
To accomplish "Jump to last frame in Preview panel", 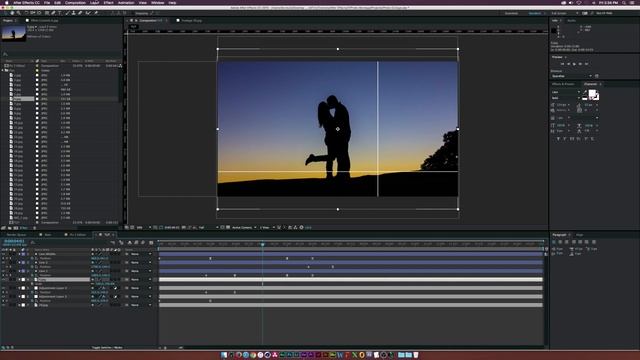I will point(587,64).
